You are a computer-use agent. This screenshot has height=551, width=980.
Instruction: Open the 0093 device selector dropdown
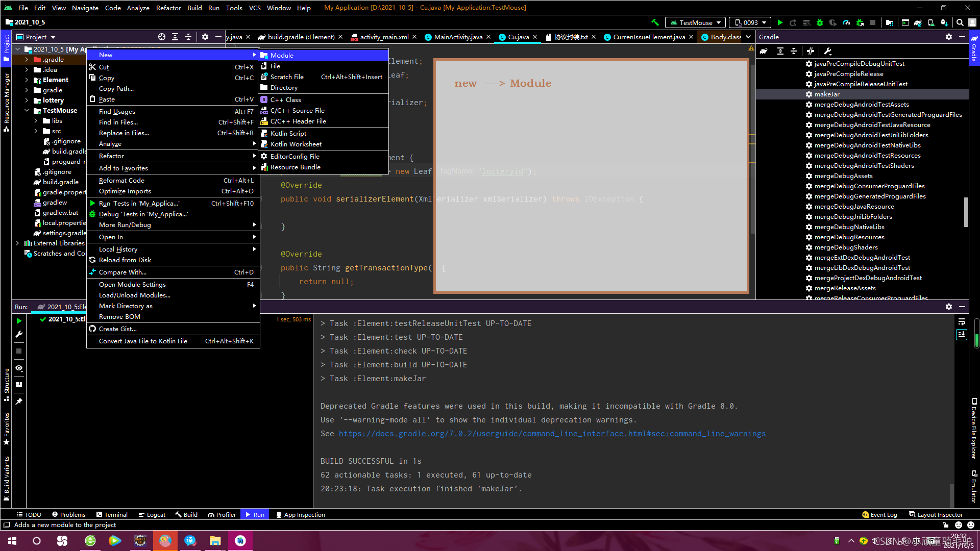pos(750,22)
